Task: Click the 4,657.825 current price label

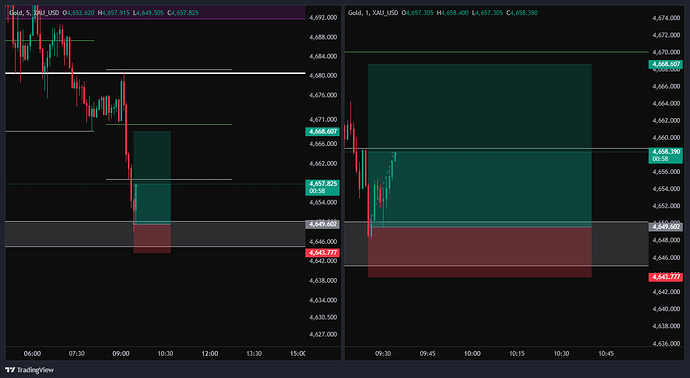Action: [x=323, y=187]
